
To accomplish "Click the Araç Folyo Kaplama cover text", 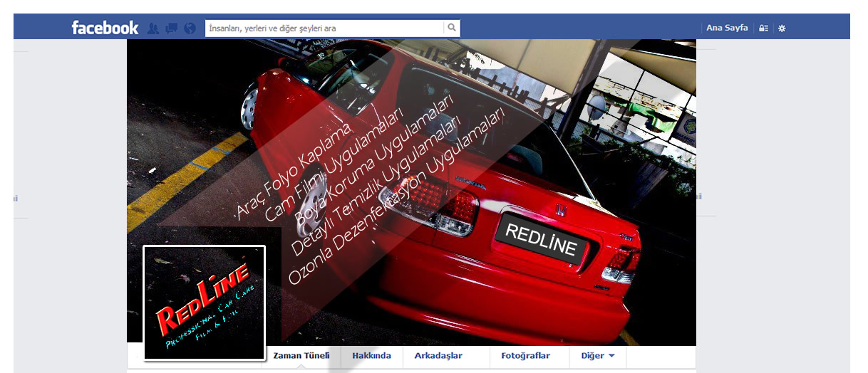I will [294, 169].
